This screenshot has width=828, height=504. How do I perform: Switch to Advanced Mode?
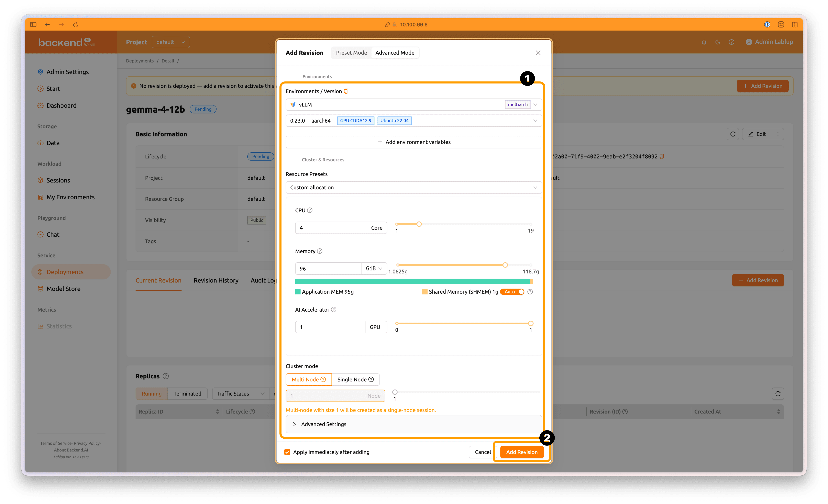[x=395, y=53]
